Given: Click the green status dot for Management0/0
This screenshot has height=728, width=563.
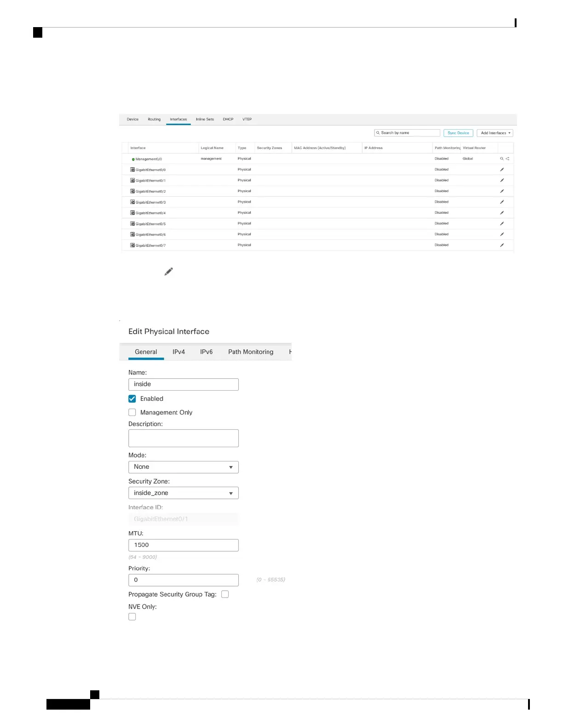Looking at the screenshot, I should coord(133,159).
